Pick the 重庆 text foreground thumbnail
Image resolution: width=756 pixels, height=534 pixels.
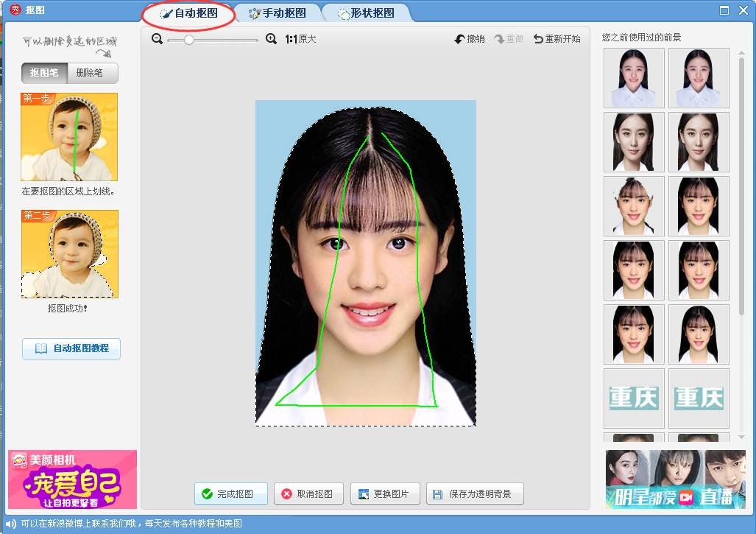click(634, 398)
